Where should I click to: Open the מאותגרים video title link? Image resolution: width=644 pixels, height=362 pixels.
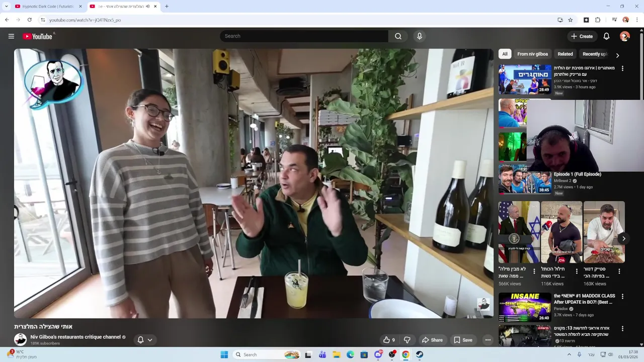point(584,71)
